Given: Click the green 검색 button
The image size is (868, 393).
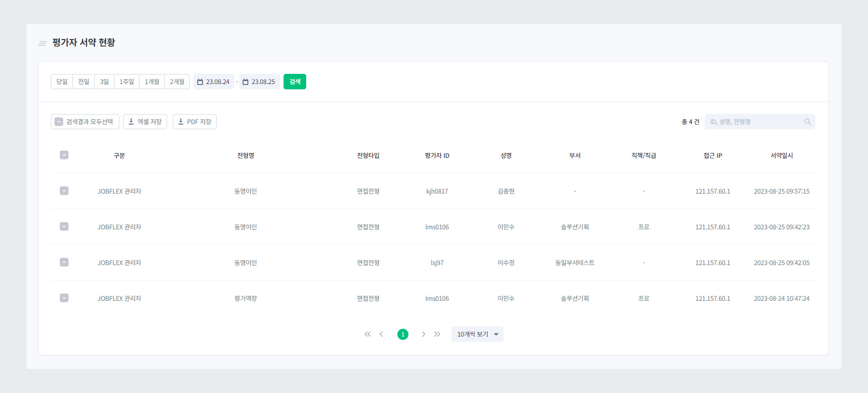Looking at the screenshot, I should (x=295, y=82).
